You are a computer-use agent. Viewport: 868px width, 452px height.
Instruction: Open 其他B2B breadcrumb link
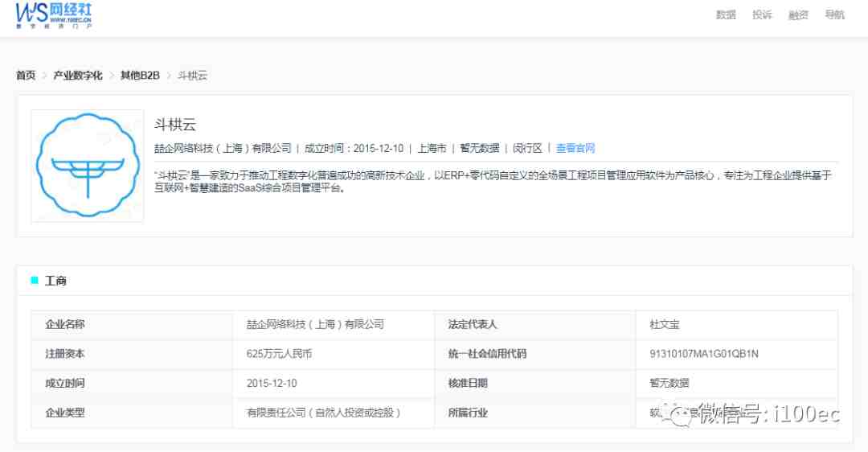click(x=140, y=76)
